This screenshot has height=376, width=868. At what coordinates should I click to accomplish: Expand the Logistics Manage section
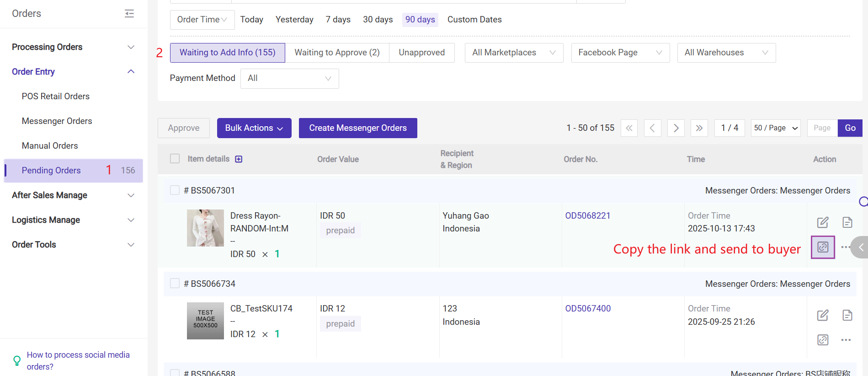(73, 220)
